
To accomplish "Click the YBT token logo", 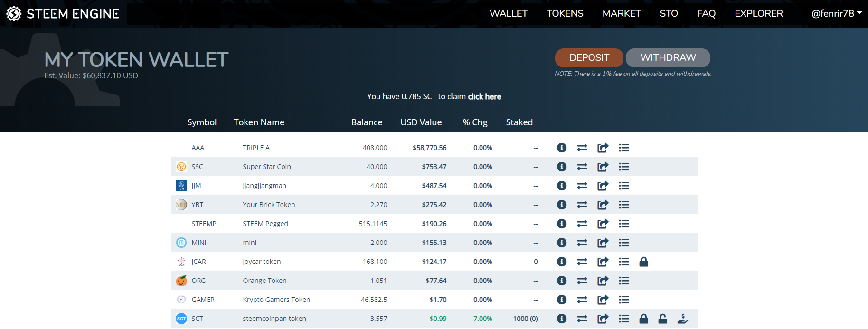I will (x=181, y=205).
